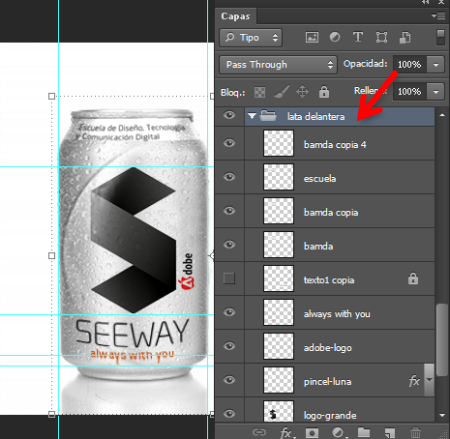Screen dimensions: 450x439
Task: Click the top-left transform handle on canvas
Action: pos(51,96)
